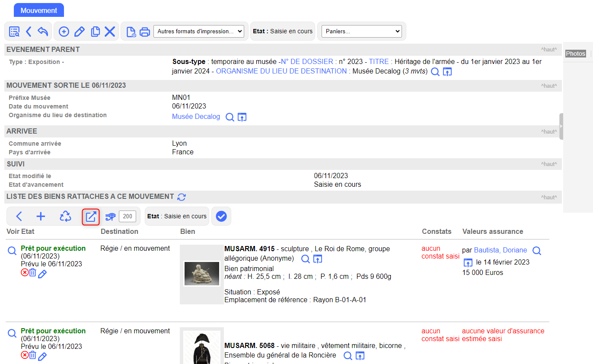Click the red cancel circle in MUSARM. 4915 row
The height and width of the screenshot is (364, 593).
[x=25, y=272]
